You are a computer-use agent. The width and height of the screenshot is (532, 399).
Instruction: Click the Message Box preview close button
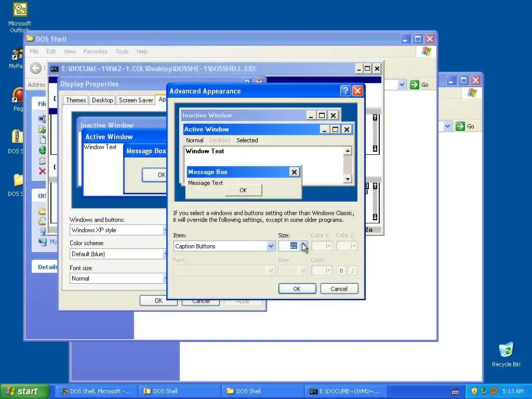(294, 172)
